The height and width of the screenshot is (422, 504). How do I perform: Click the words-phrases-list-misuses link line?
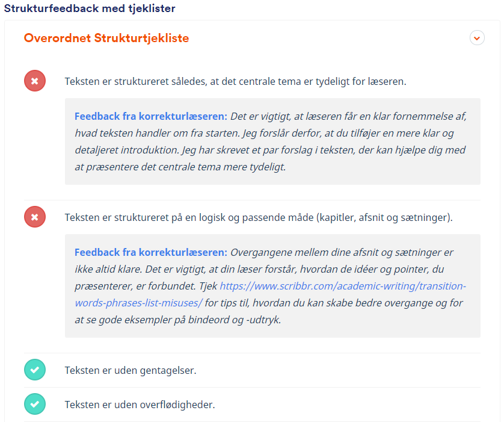[138, 303]
